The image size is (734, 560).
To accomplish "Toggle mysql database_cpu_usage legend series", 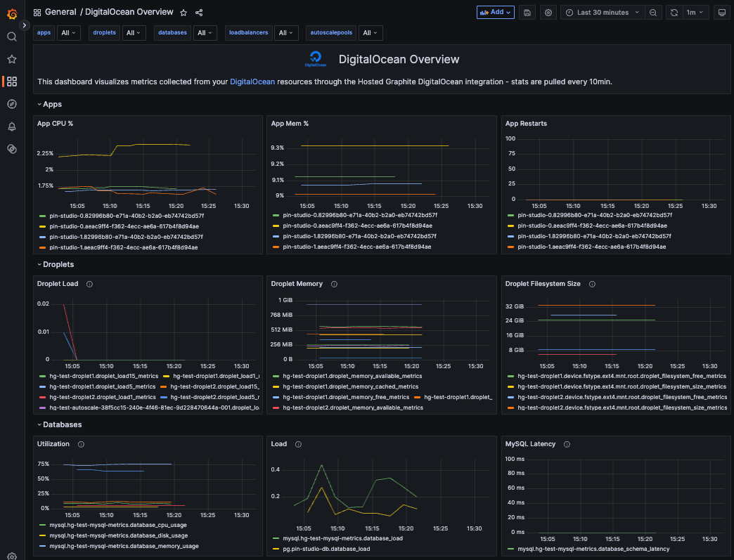I will click(118, 525).
